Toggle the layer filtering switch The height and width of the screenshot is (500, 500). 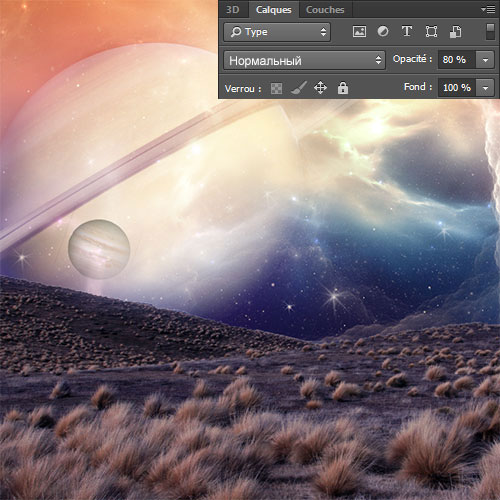click(x=490, y=32)
